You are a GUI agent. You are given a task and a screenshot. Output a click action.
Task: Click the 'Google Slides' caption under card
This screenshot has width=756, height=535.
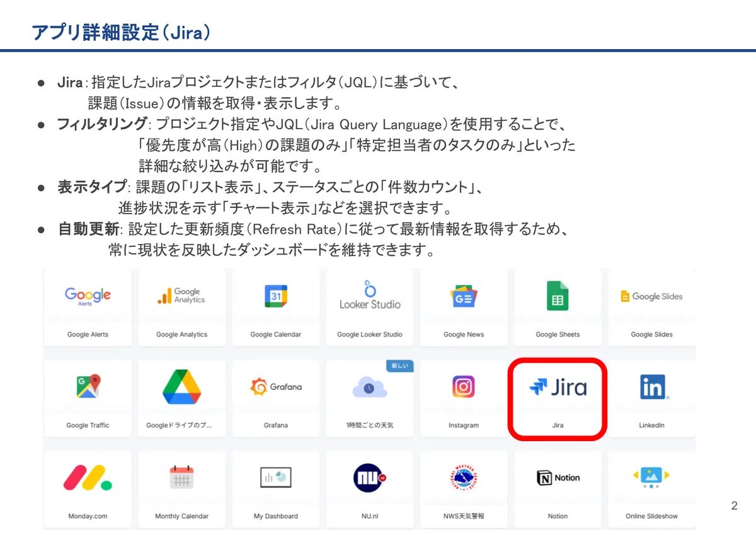pos(651,335)
